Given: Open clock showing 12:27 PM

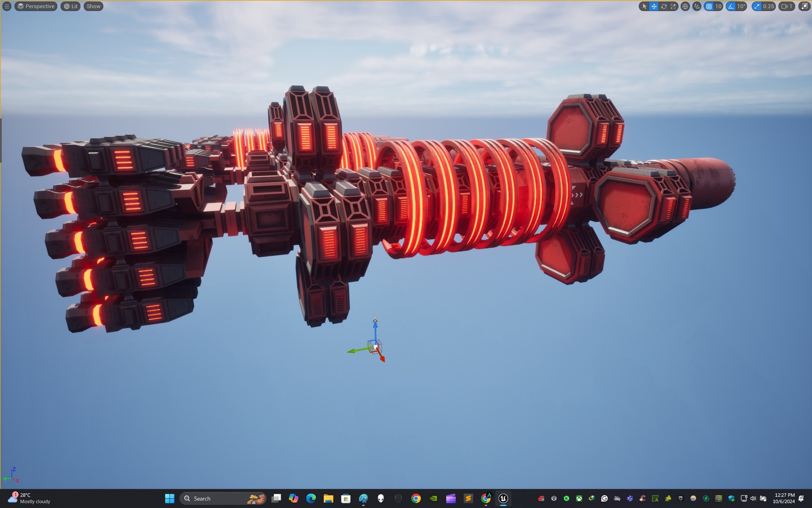Looking at the screenshot, I should pos(784,498).
